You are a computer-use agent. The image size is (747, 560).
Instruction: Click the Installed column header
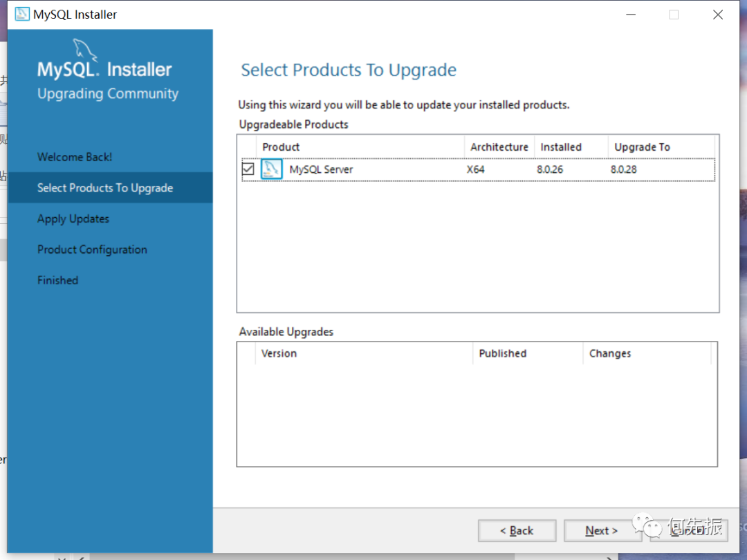click(571, 147)
